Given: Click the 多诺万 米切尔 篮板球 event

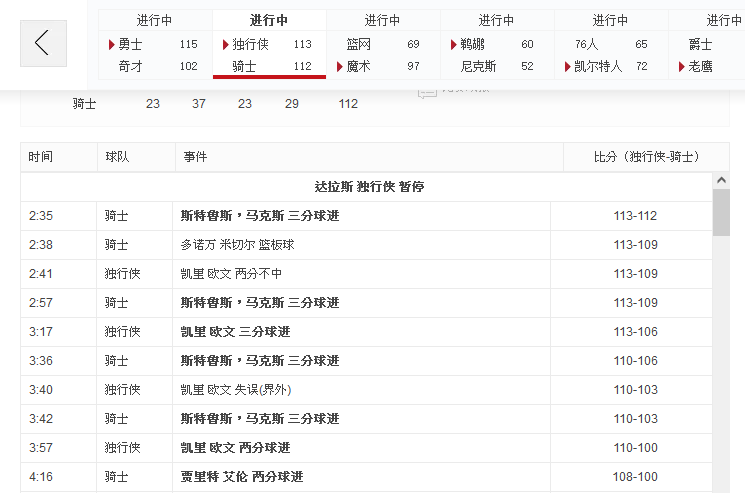Looking at the screenshot, I should pyautogui.click(x=237, y=245).
